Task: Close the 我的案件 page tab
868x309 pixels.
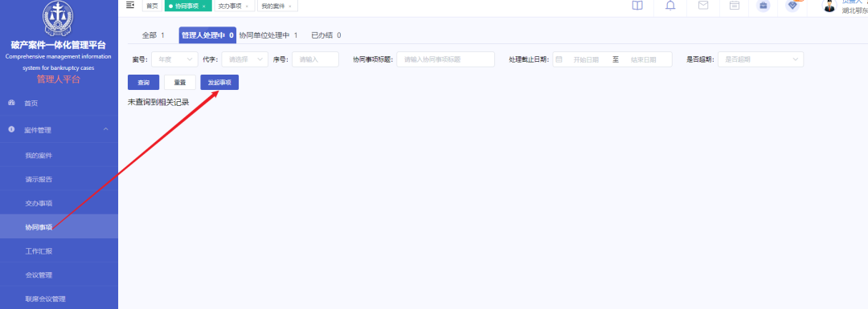Action: tap(289, 6)
